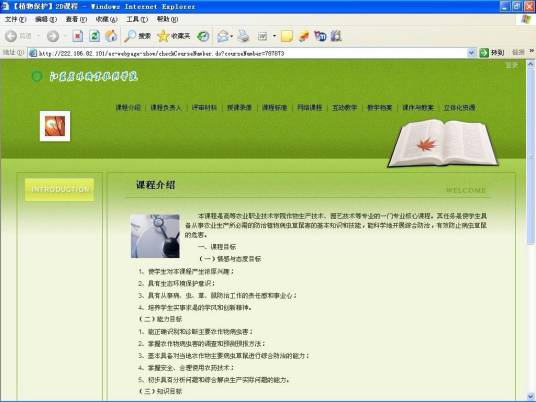The height and width of the screenshot is (402, 536).
Task: Click the Print icon in the toolbar
Action: [x=243, y=36]
